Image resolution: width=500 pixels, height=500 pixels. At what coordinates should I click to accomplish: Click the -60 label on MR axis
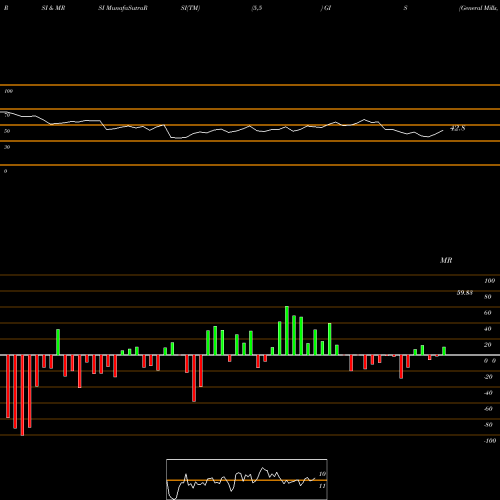coord(488,409)
